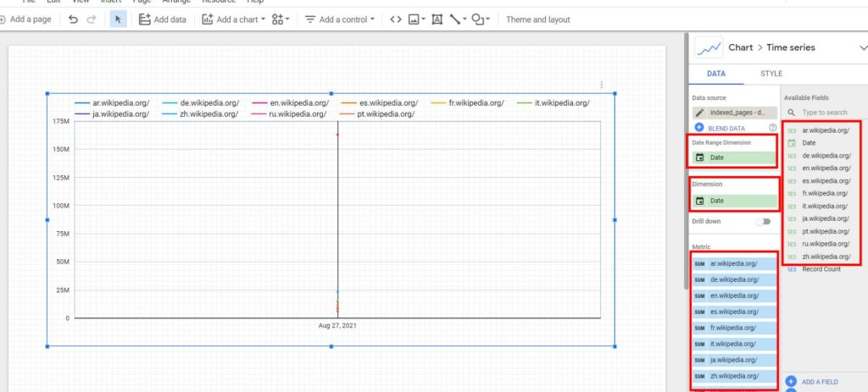Click the Aug 27, 2021 axis label

point(337,326)
